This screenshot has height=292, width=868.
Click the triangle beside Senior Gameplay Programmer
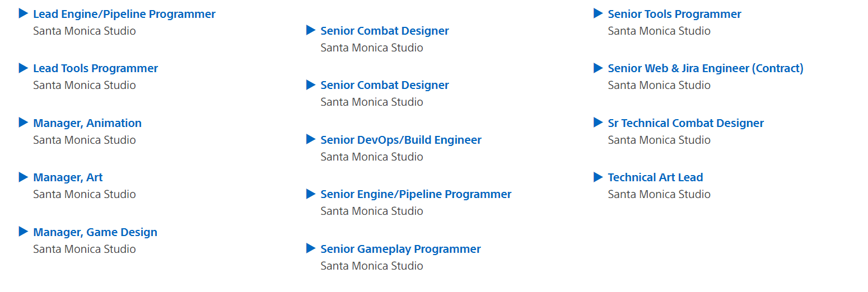click(311, 248)
